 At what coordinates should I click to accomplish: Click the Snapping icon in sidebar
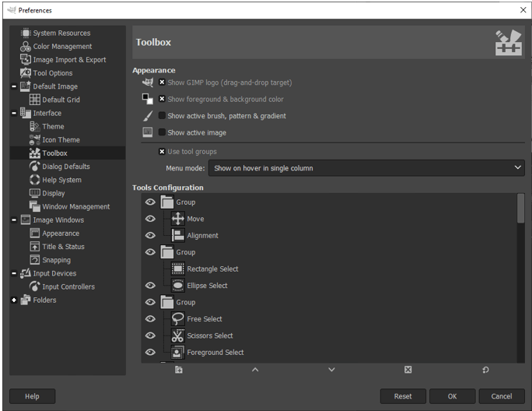coord(34,260)
